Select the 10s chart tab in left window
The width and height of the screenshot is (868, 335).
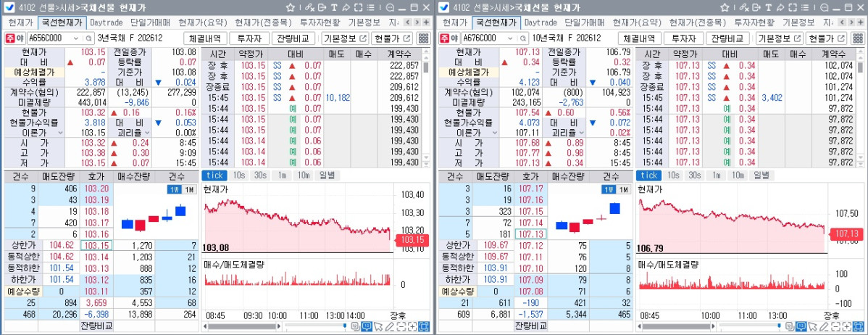point(239,175)
